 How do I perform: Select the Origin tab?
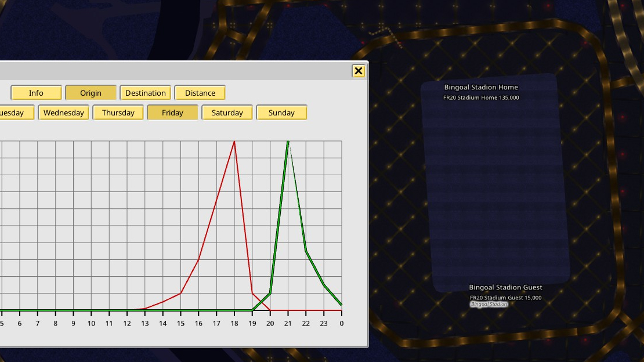click(91, 93)
